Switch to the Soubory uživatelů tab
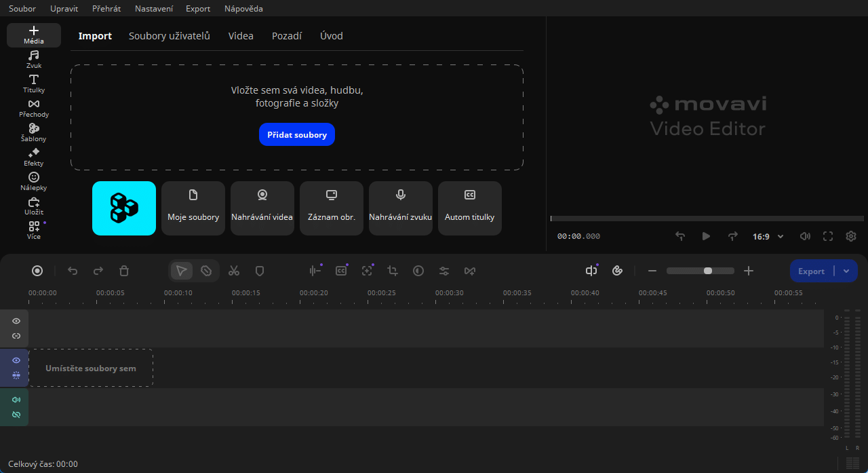868x473 pixels. [x=170, y=36]
